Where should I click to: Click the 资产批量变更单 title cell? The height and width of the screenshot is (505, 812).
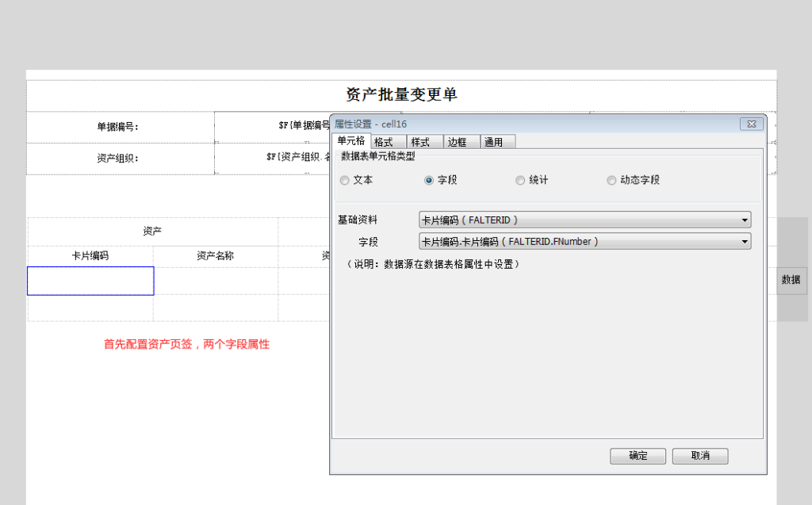pyautogui.click(x=401, y=95)
